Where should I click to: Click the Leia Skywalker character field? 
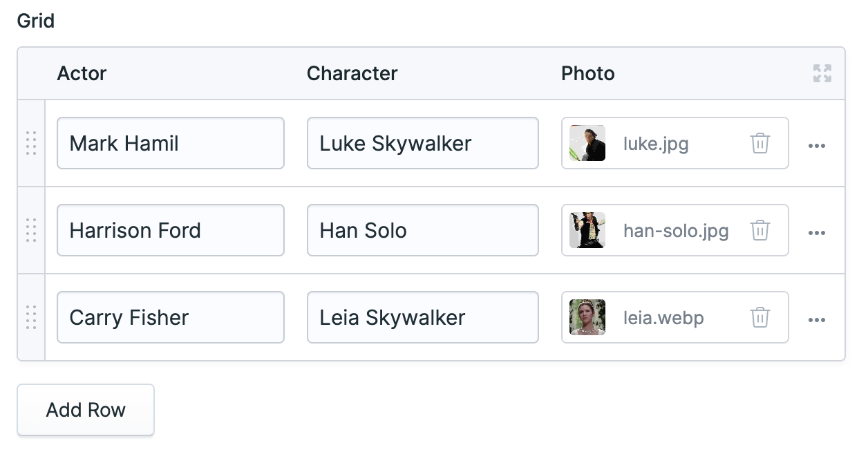tap(422, 317)
